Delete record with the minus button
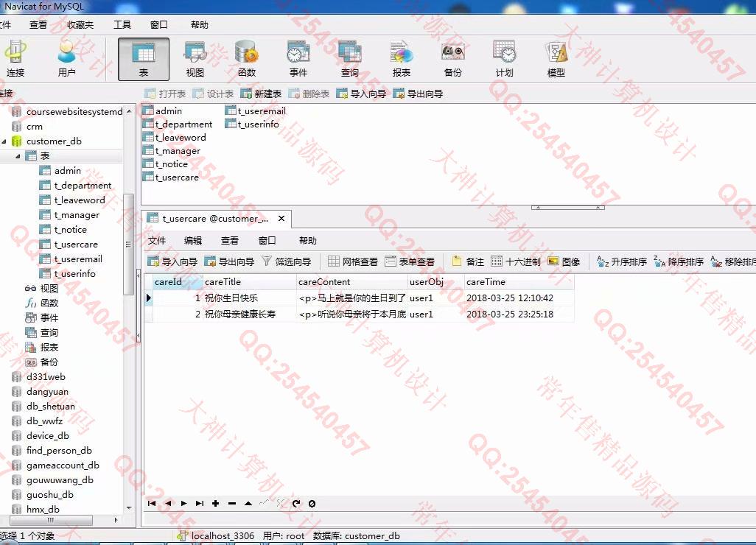 pos(232,503)
